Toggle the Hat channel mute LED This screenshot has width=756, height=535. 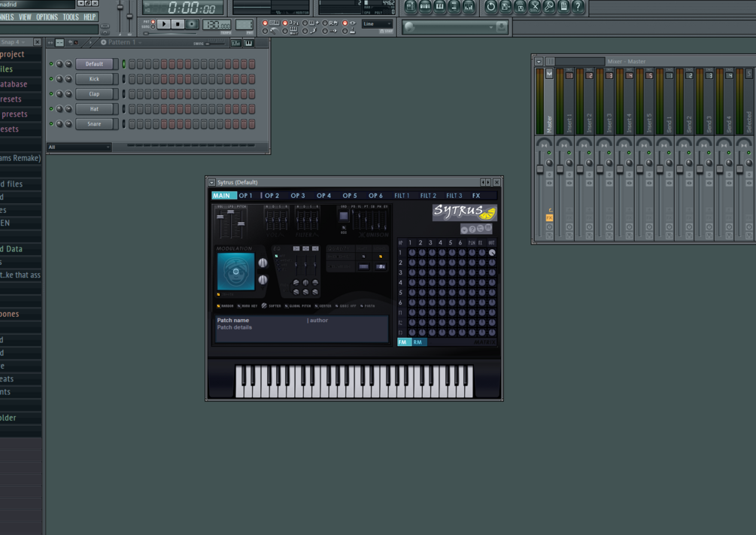pyautogui.click(x=51, y=108)
